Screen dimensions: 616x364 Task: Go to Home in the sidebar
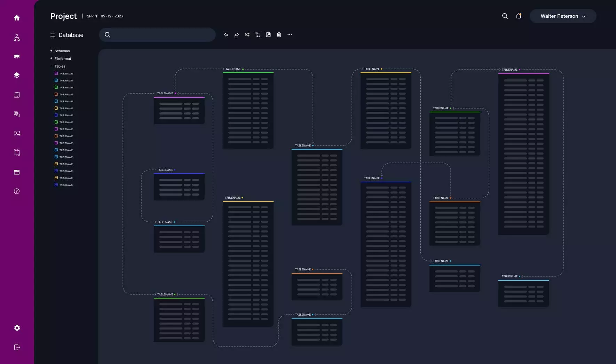click(x=17, y=18)
